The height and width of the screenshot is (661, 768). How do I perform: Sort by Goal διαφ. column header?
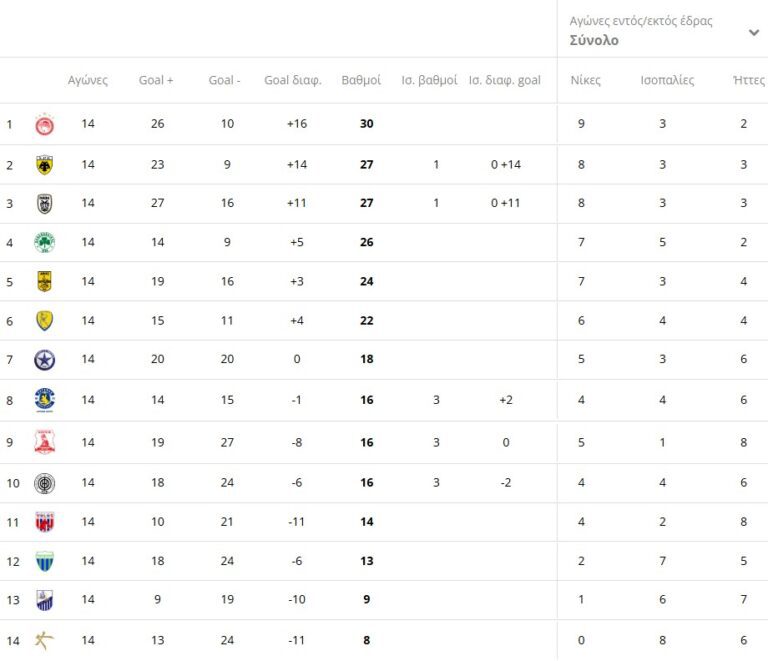point(293,81)
